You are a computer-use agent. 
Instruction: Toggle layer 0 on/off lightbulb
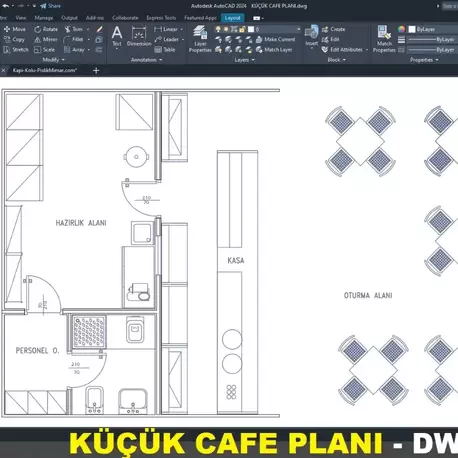(x=218, y=29)
